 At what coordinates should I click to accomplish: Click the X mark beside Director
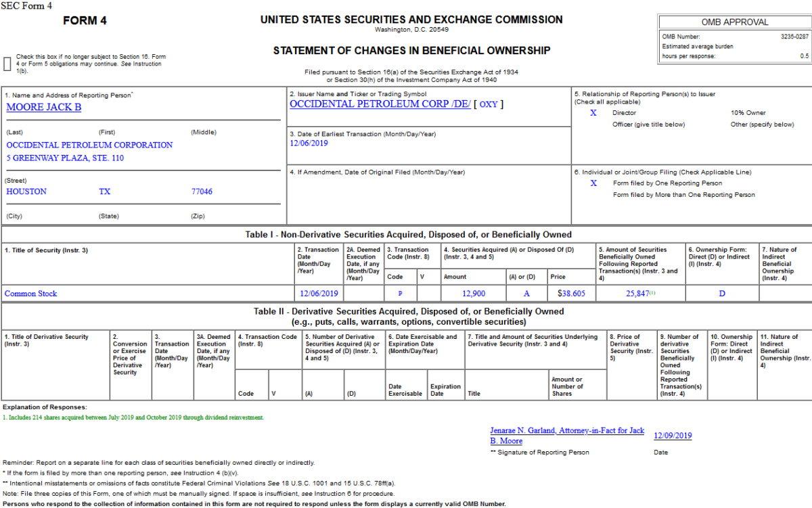point(593,113)
